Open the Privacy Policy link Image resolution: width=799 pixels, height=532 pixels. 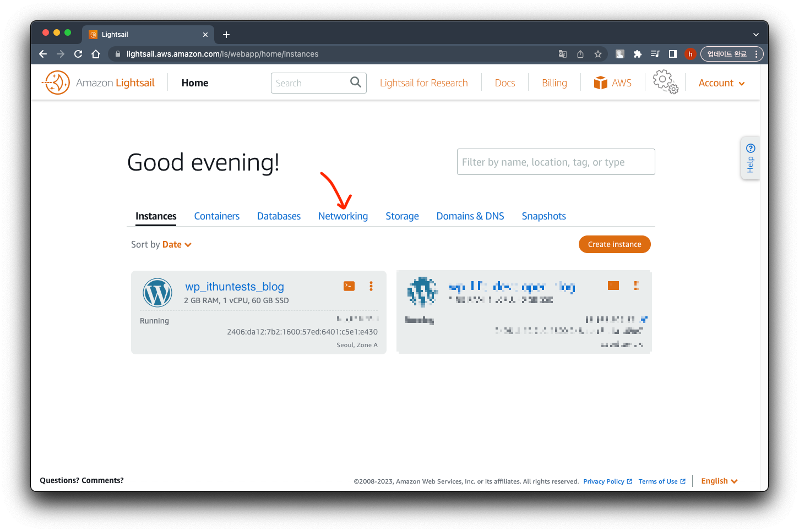(607, 481)
